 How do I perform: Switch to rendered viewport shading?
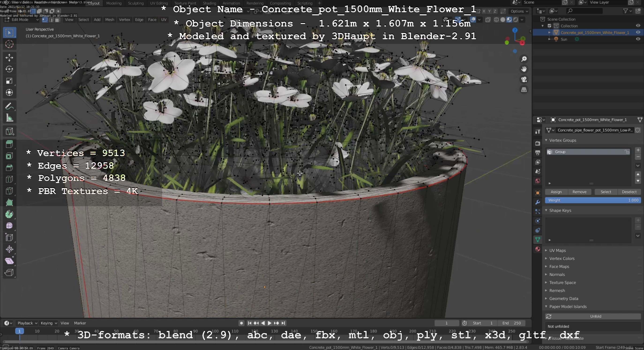pos(516,20)
